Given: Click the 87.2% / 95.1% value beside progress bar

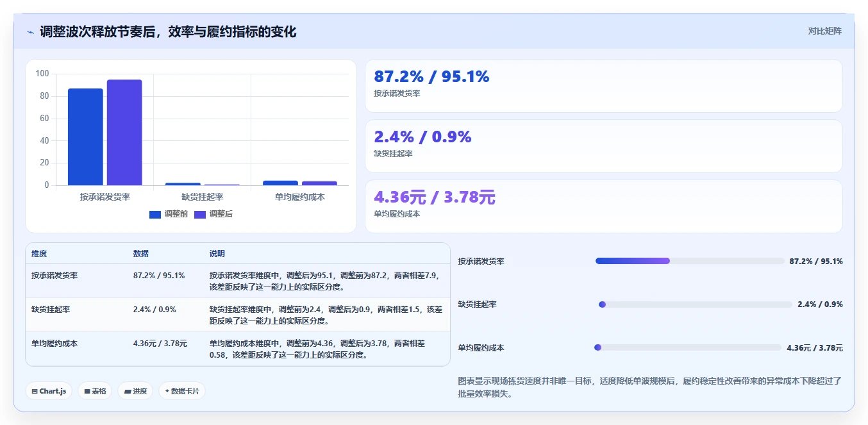Looking at the screenshot, I should click(816, 262).
